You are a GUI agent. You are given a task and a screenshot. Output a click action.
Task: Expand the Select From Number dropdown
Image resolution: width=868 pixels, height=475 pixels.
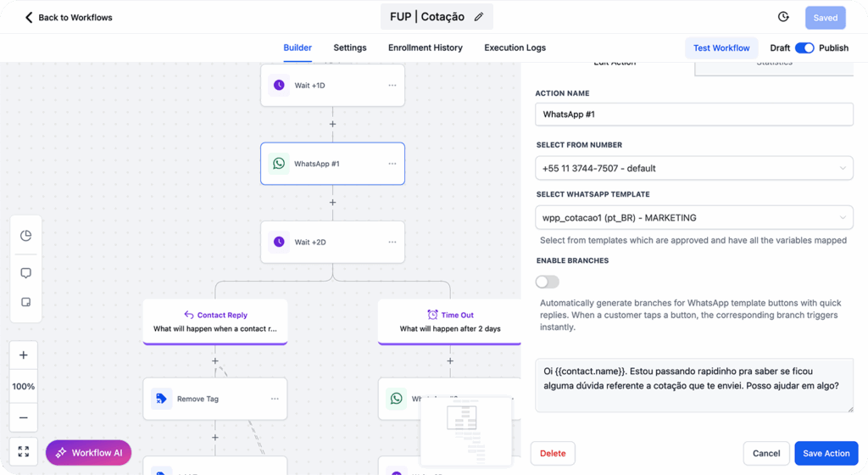694,168
